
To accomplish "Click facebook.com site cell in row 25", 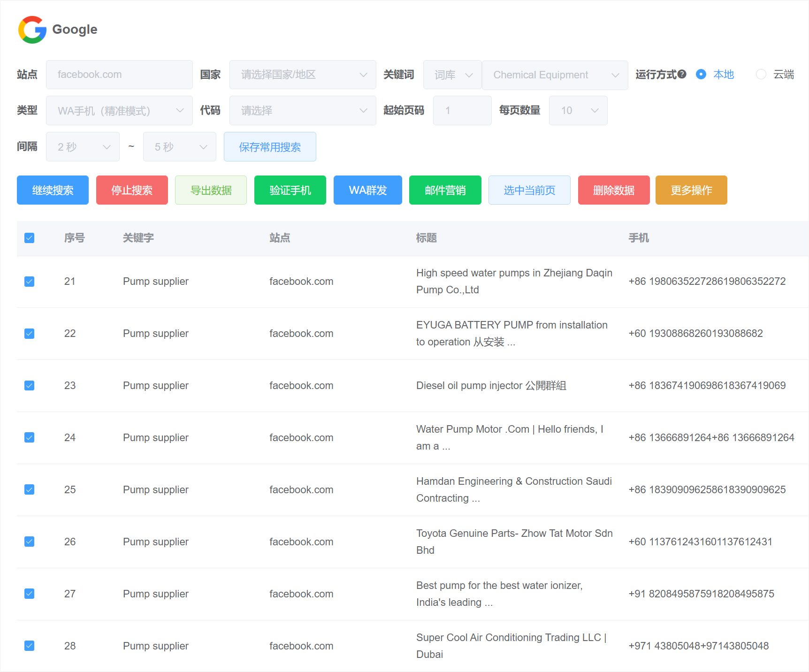I will click(301, 490).
